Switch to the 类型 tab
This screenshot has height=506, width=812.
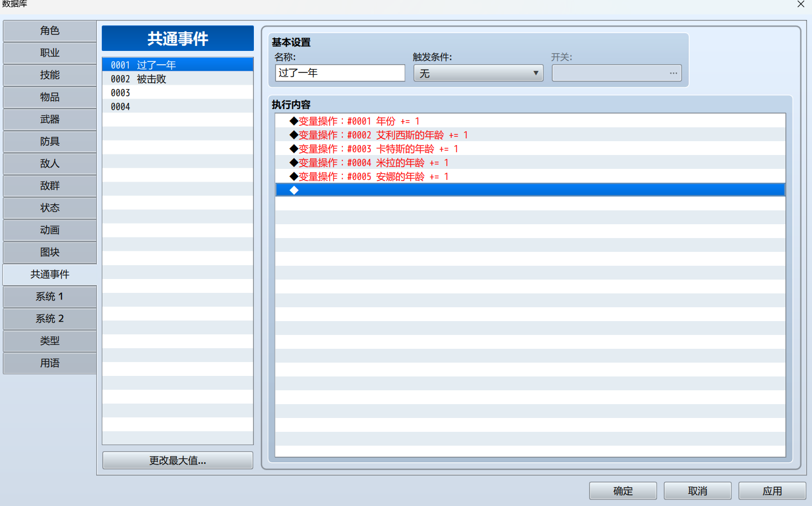tap(50, 341)
